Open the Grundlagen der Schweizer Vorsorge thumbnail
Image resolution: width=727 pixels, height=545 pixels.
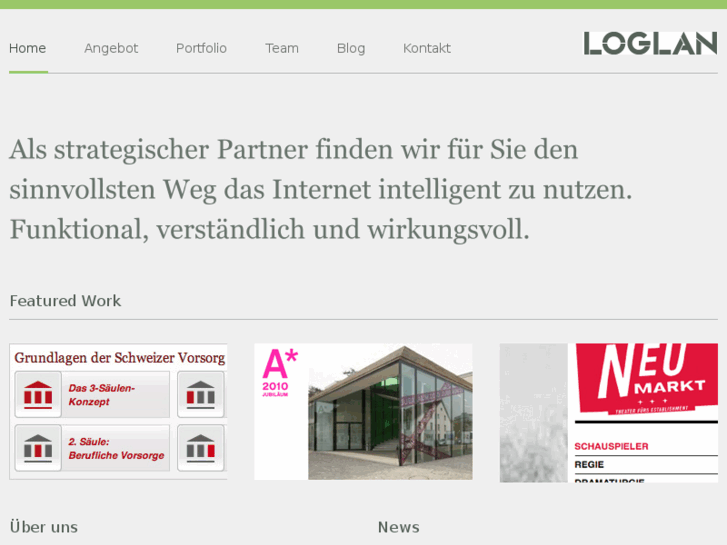coord(118,411)
